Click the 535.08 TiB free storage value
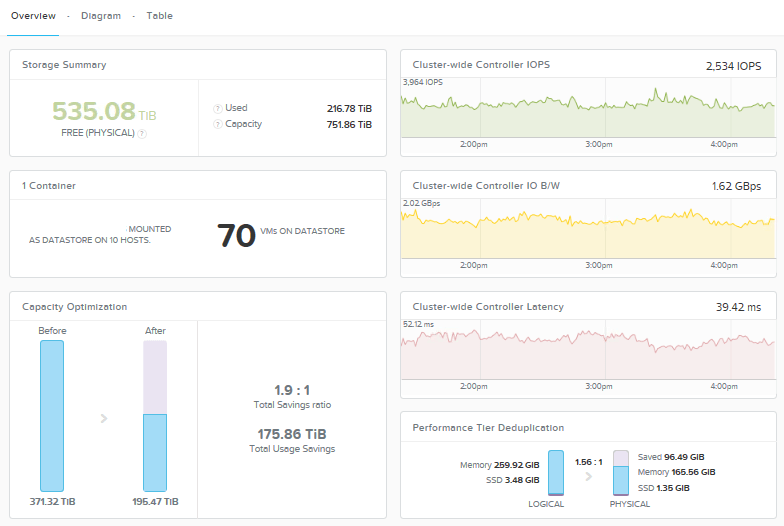Image resolution: width=784 pixels, height=526 pixels. tap(104, 111)
